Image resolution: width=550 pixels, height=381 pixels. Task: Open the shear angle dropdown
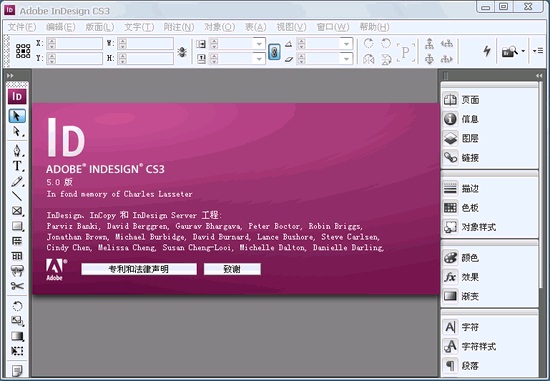click(x=346, y=59)
